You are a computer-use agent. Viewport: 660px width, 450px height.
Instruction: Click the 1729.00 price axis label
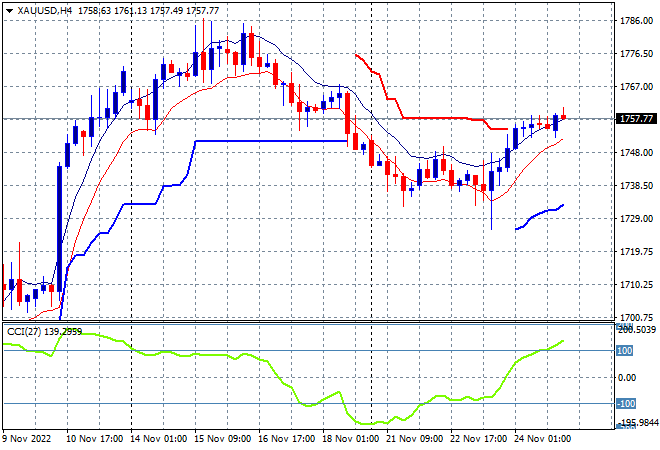click(636, 219)
